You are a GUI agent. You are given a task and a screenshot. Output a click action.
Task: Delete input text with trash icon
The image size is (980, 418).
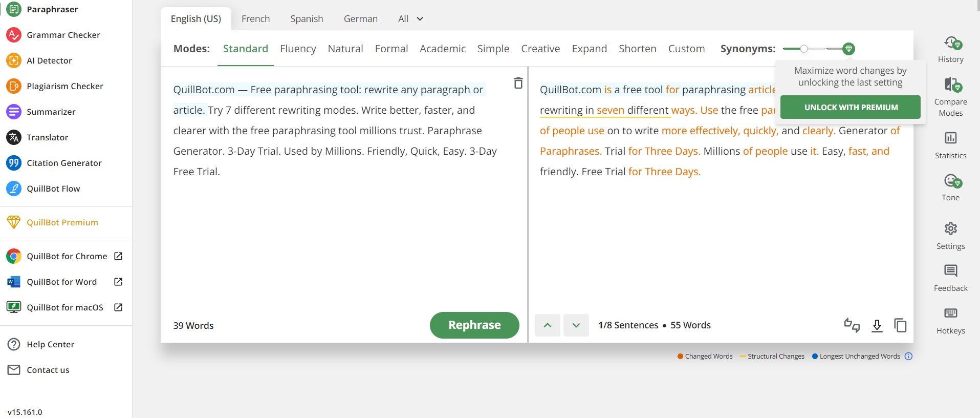tap(518, 83)
